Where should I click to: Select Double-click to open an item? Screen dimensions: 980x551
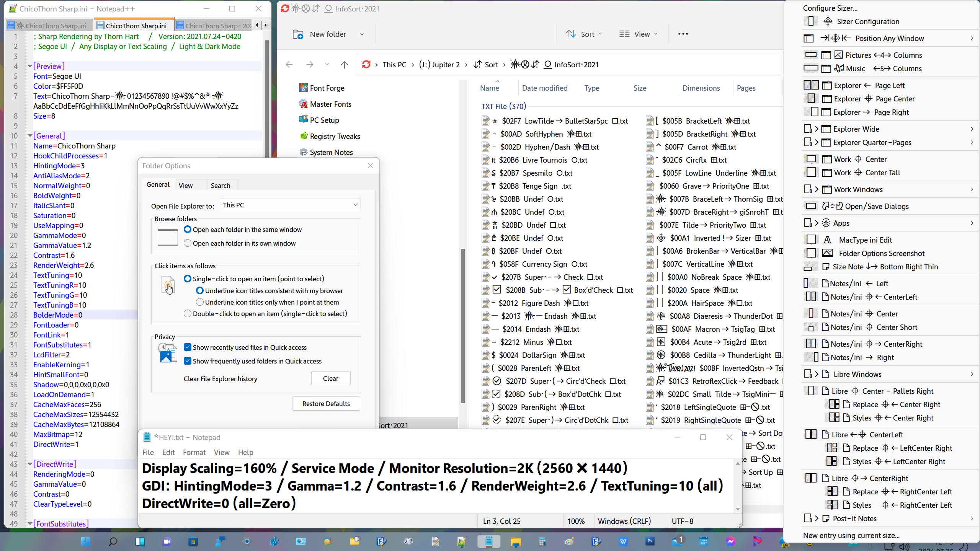[x=188, y=313]
